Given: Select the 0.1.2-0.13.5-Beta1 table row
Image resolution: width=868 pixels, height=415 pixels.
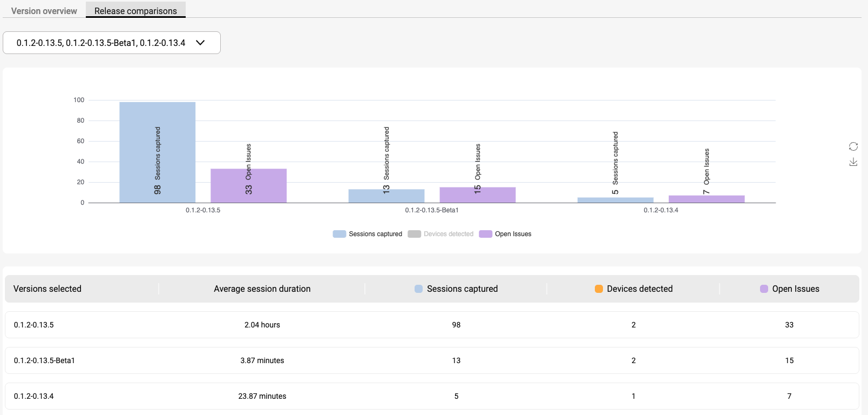Looking at the screenshot, I should (432, 360).
